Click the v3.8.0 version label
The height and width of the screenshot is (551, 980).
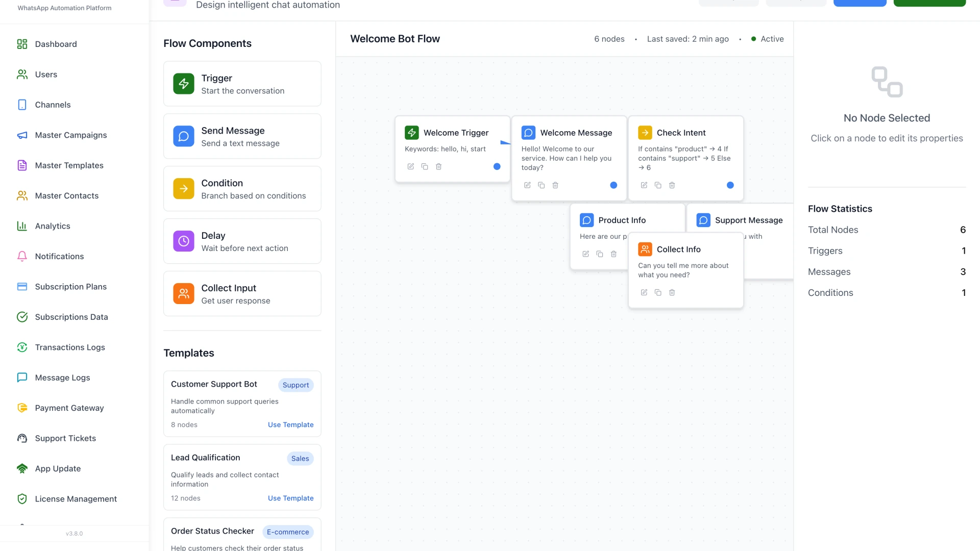75,534
